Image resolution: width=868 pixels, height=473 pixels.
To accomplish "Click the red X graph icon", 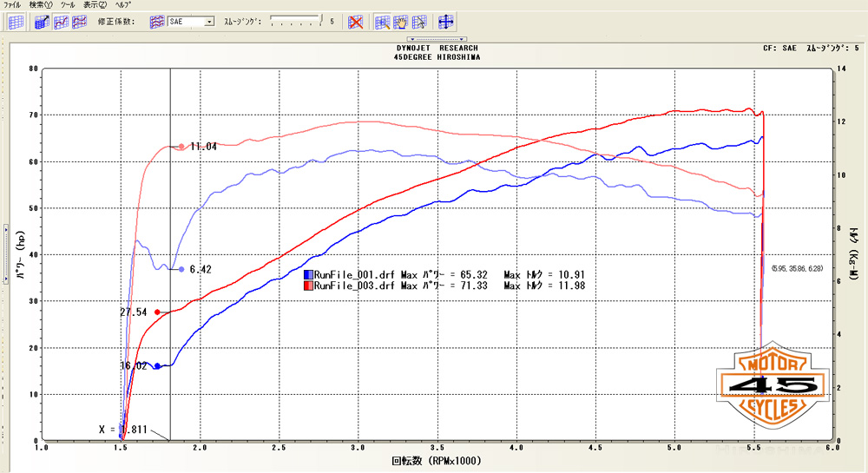I will click(356, 22).
